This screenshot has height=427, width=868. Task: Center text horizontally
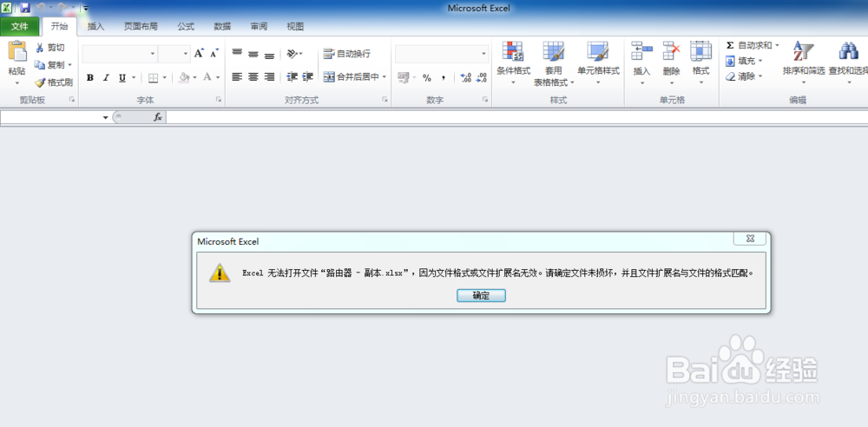(253, 77)
